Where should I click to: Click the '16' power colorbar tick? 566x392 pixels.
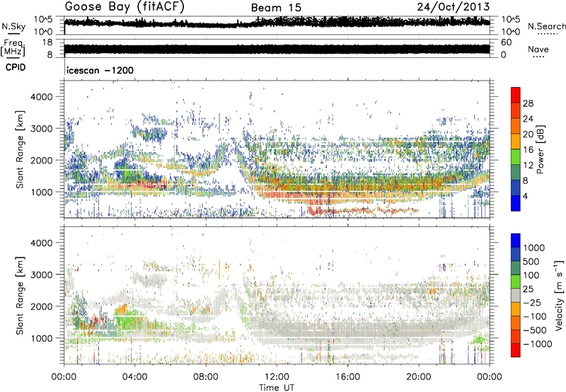click(528, 150)
